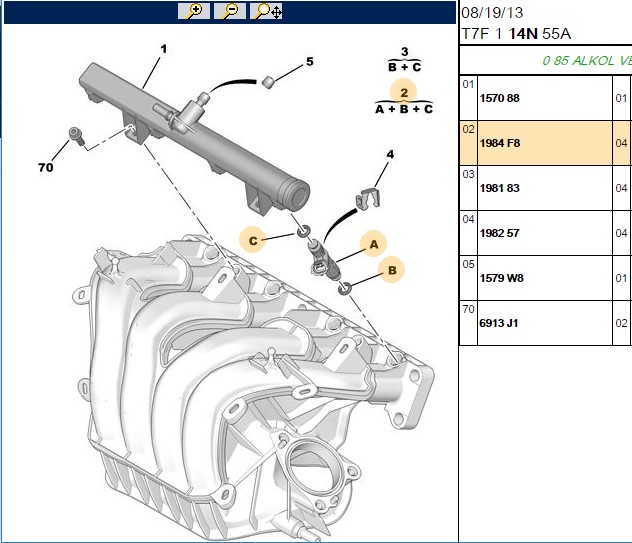Click the zoom out magnifier icon
This screenshot has height=543, width=632.
click(x=230, y=11)
